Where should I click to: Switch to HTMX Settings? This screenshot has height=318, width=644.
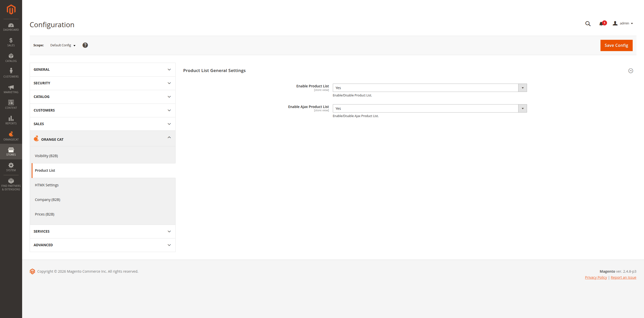[47, 185]
